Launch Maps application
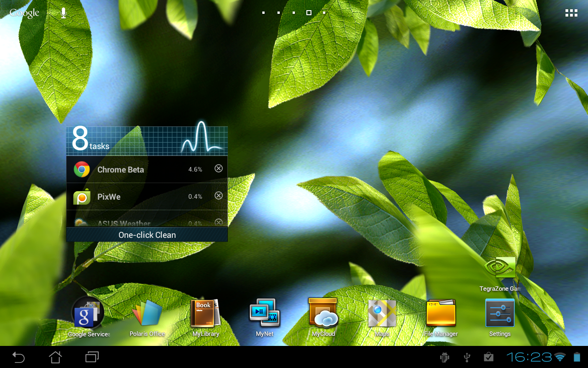The height and width of the screenshot is (368, 588). [x=382, y=313]
